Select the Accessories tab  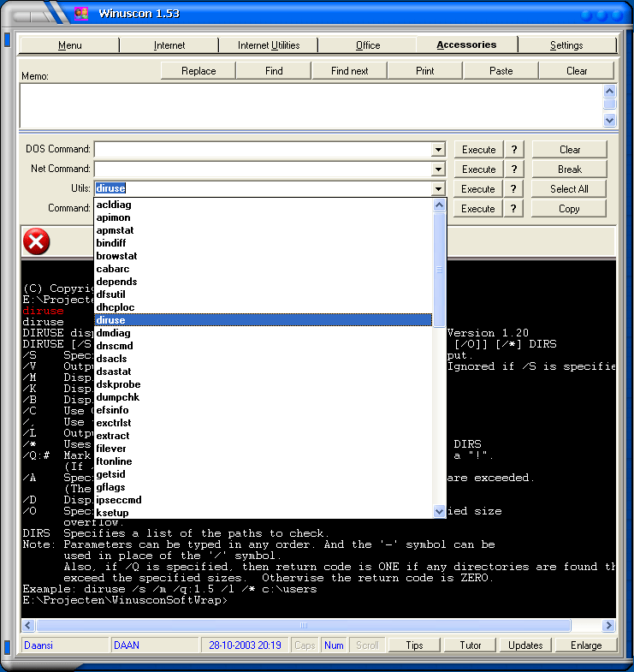pyautogui.click(x=466, y=45)
